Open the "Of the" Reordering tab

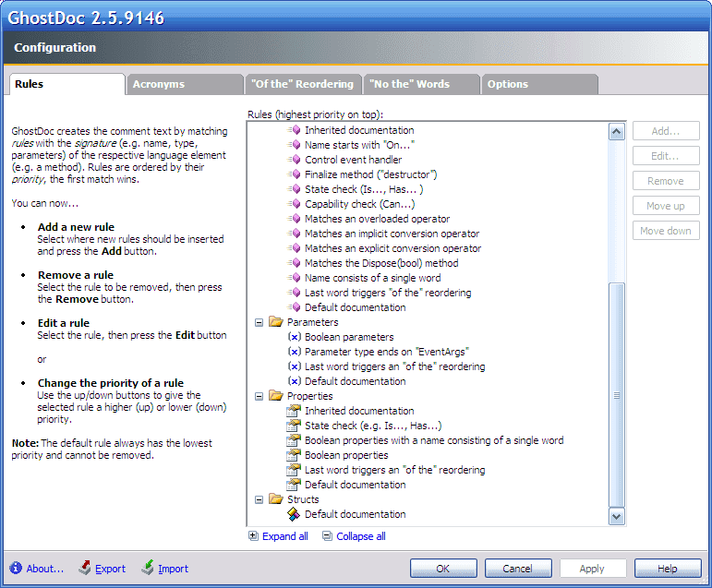pyautogui.click(x=302, y=84)
